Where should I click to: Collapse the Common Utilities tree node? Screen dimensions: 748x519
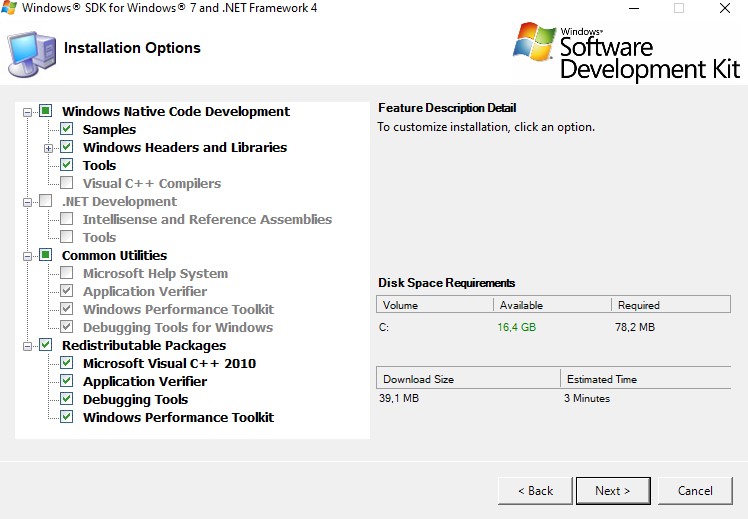coord(27,257)
